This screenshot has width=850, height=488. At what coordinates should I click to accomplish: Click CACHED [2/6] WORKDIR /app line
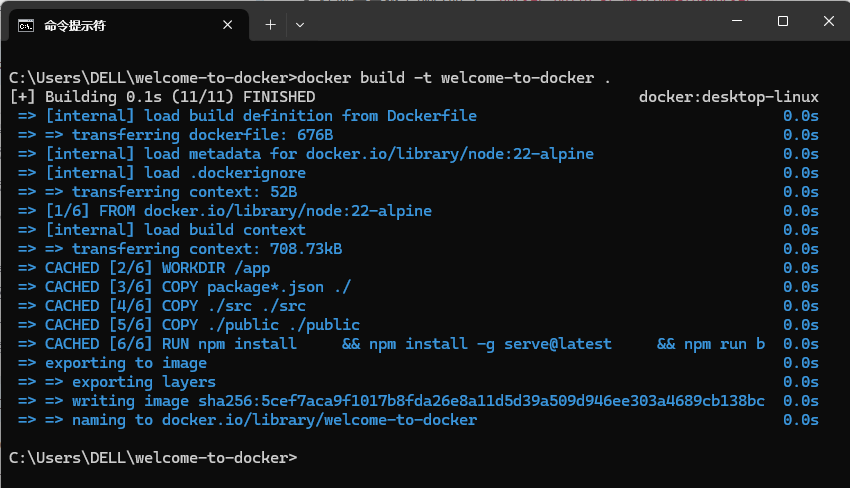pyautogui.click(x=144, y=268)
